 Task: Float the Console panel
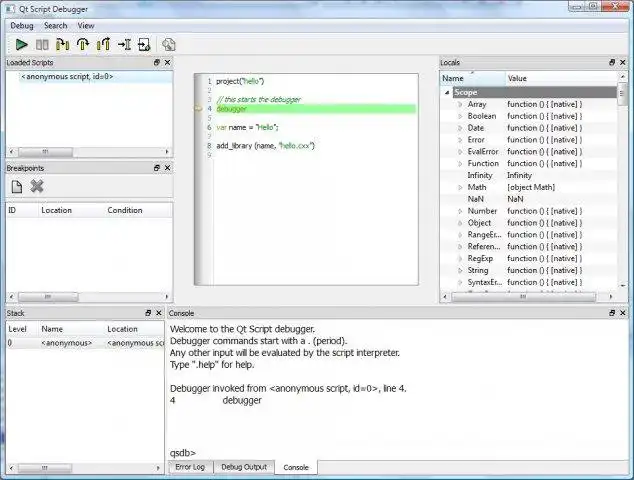[x=612, y=313]
